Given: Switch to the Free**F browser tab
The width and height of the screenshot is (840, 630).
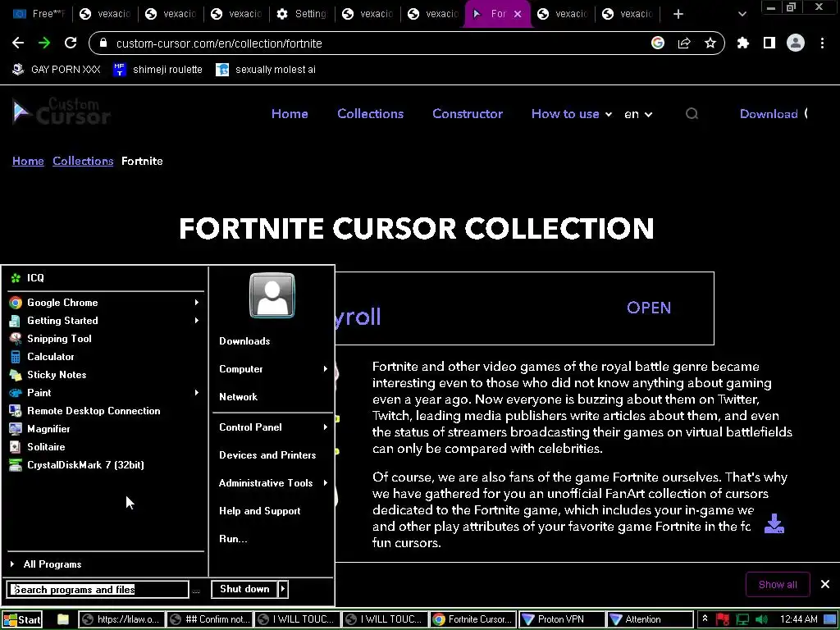Looking at the screenshot, I should [x=39, y=15].
